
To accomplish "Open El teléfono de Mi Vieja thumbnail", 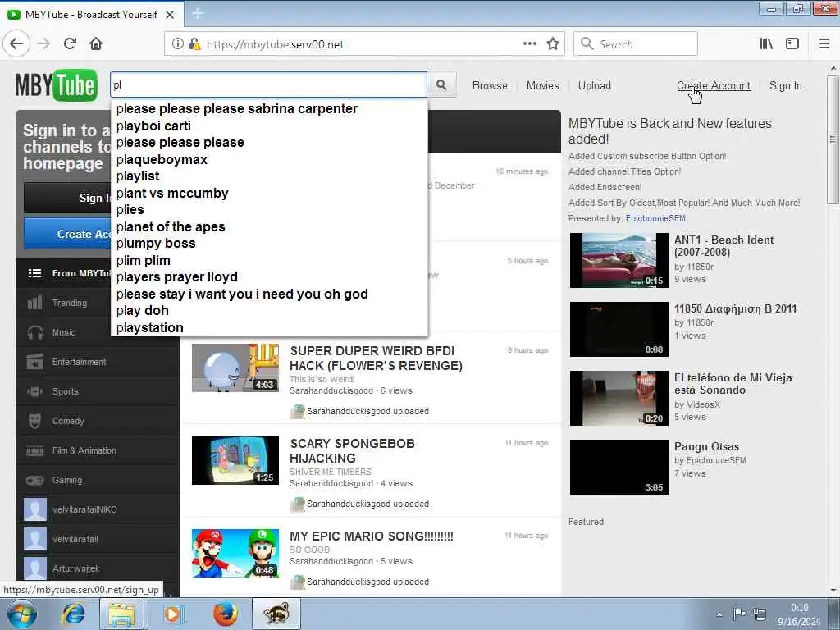I will pyautogui.click(x=619, y=398).
